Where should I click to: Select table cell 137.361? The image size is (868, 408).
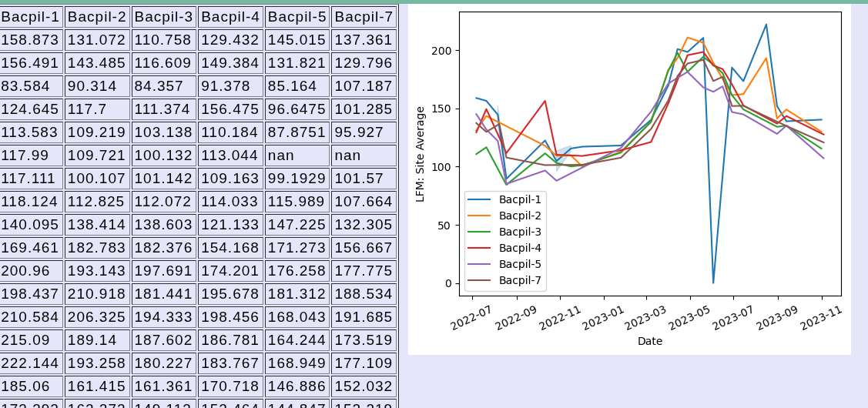point(364,40)
